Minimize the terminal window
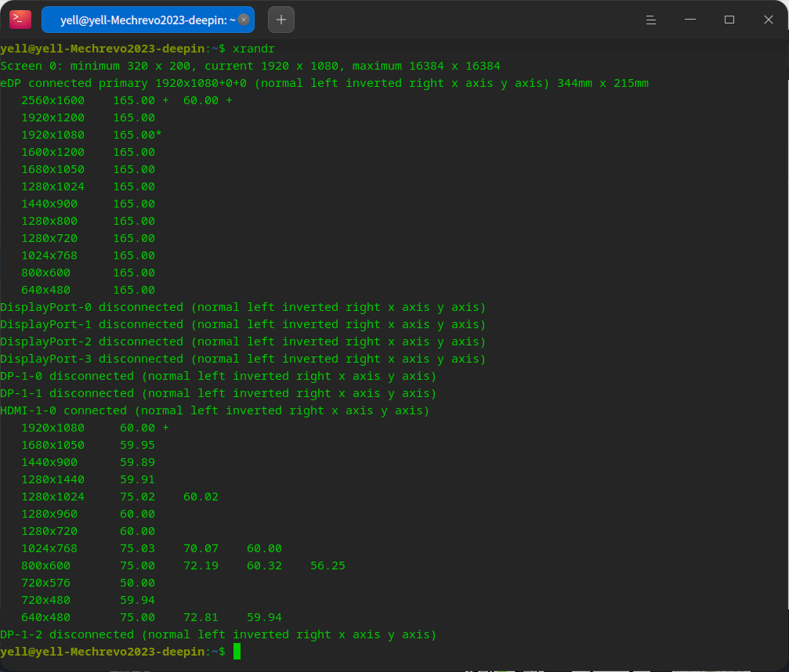Viewport: 789px width, 672px height. point(689,20)
